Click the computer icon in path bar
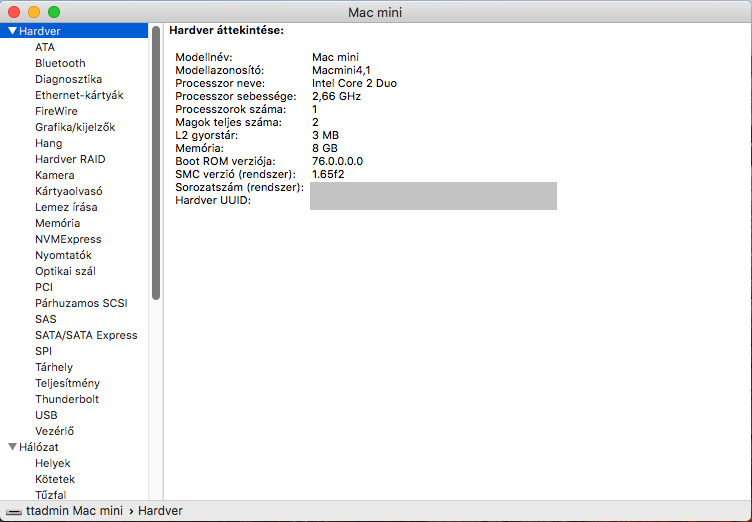The image size is (752, 522). click(x=13, y=512)
